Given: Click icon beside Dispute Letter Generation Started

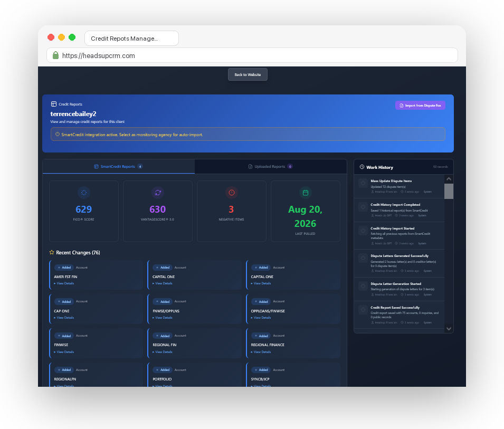Looking at the screenshot, I should click(363, 286).
